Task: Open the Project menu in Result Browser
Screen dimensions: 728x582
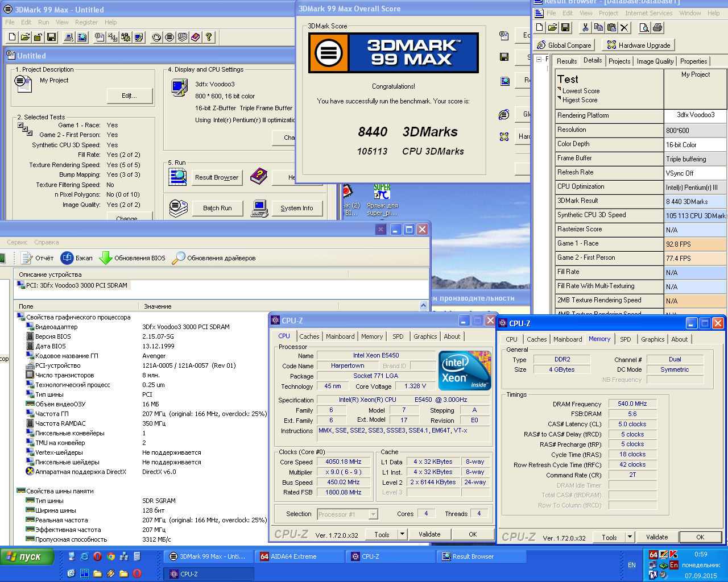Action: point(609,13)
